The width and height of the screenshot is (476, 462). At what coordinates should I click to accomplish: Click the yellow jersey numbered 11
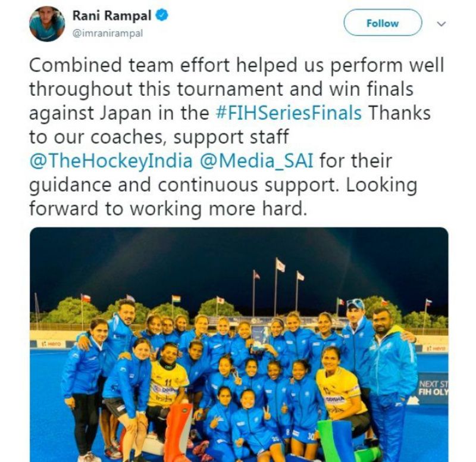point(167,385)
